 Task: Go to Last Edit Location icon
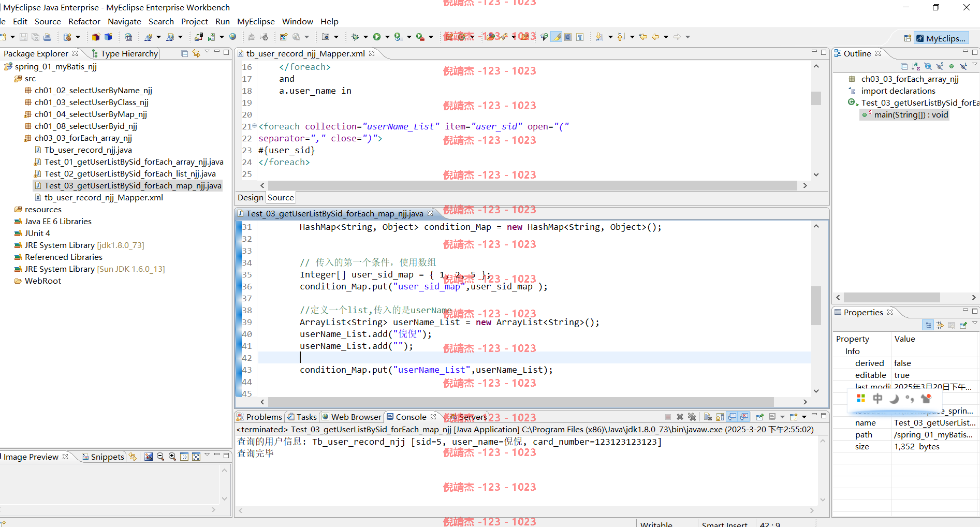click(x=643, y=37)
